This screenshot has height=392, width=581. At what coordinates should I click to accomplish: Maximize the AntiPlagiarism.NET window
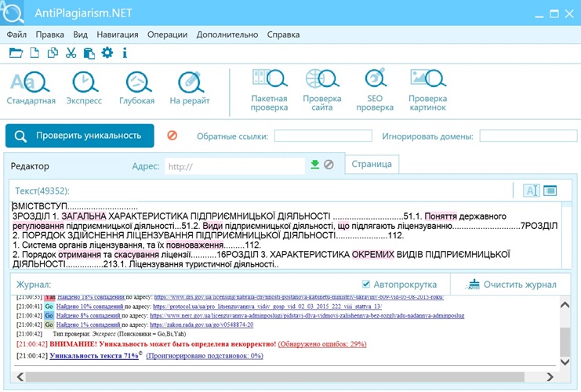(x=554, y=14)
